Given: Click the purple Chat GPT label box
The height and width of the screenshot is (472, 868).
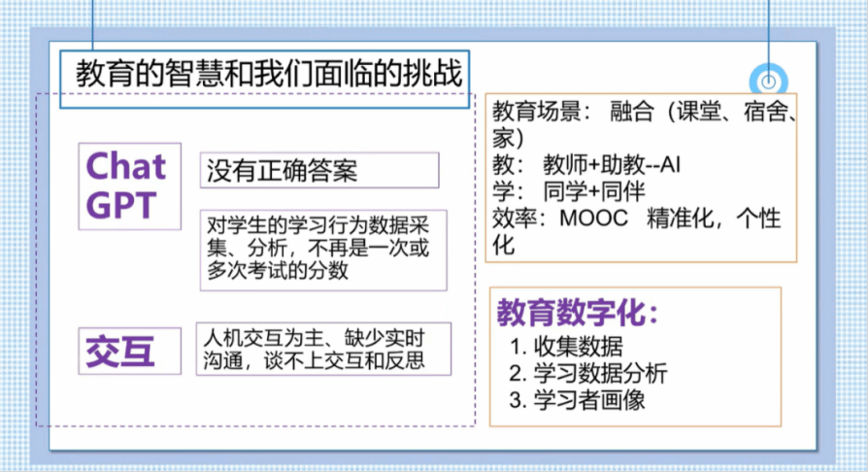Looking at the screenshot, I should 129,185.
